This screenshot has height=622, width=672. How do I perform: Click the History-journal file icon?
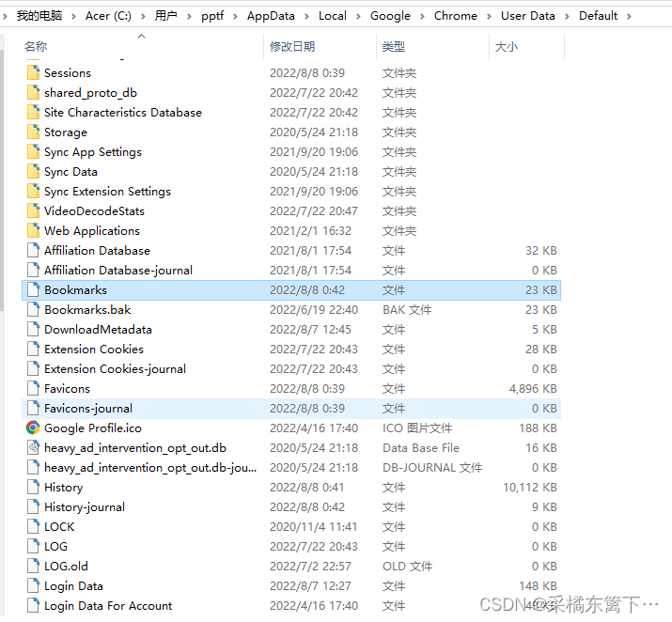click(33, 506)
